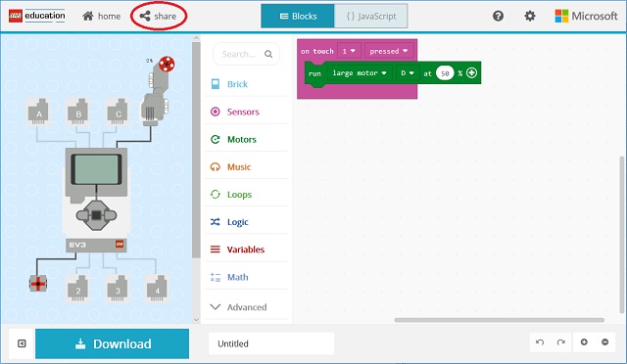Collapse the simulator with the bottom-left toggle
The width and height of the screenshot is (627, 364).
(22, 343)
